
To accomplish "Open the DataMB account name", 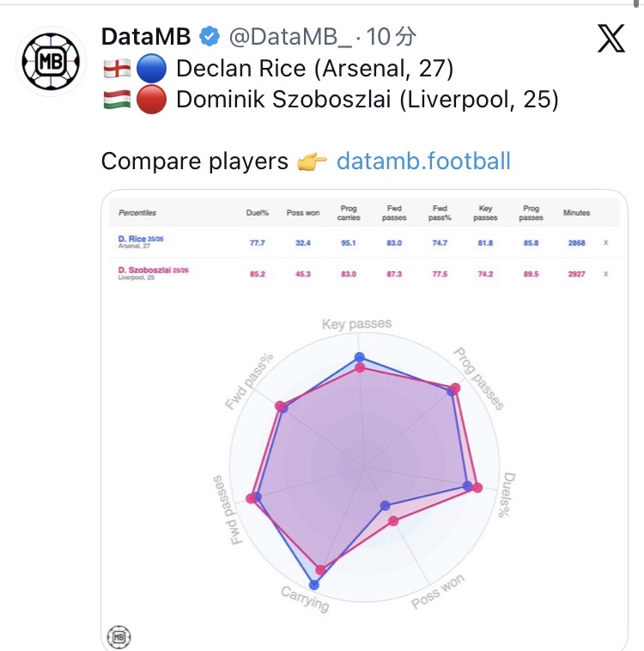I will pos(147,37).
